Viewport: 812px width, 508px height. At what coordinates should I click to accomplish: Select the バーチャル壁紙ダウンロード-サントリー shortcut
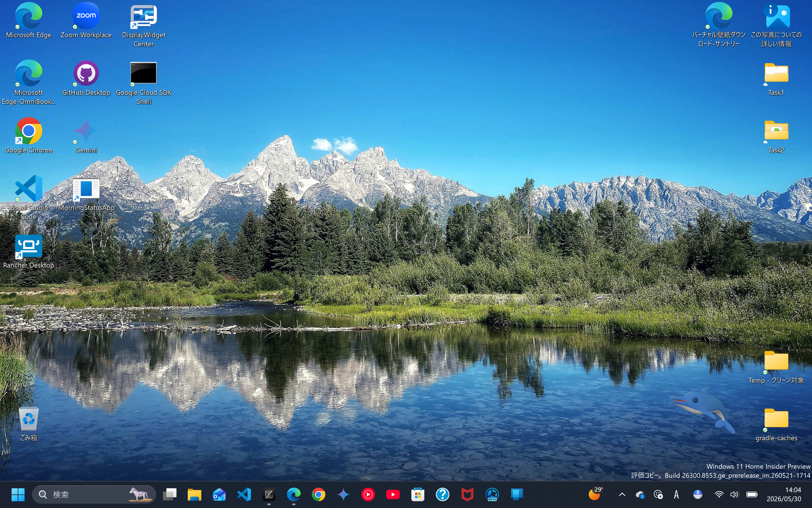pyautogui.click(x=719, y=25)
